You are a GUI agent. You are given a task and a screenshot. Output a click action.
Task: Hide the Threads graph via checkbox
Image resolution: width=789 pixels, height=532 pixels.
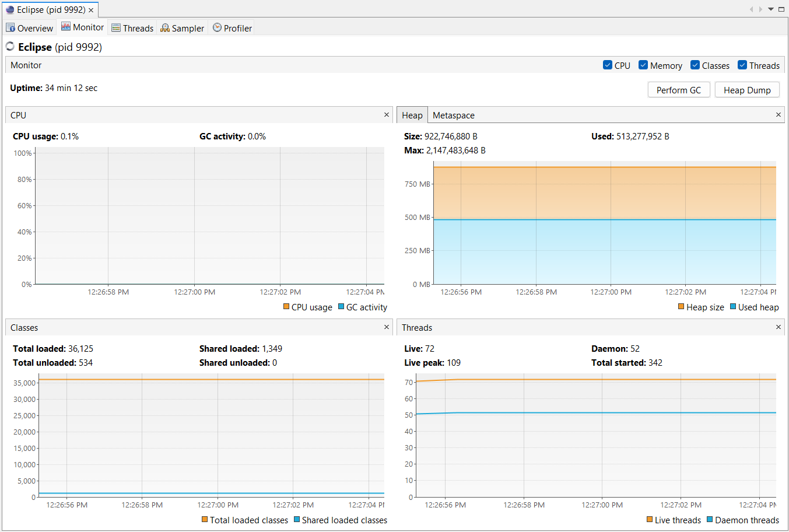(x=742, y=65)
